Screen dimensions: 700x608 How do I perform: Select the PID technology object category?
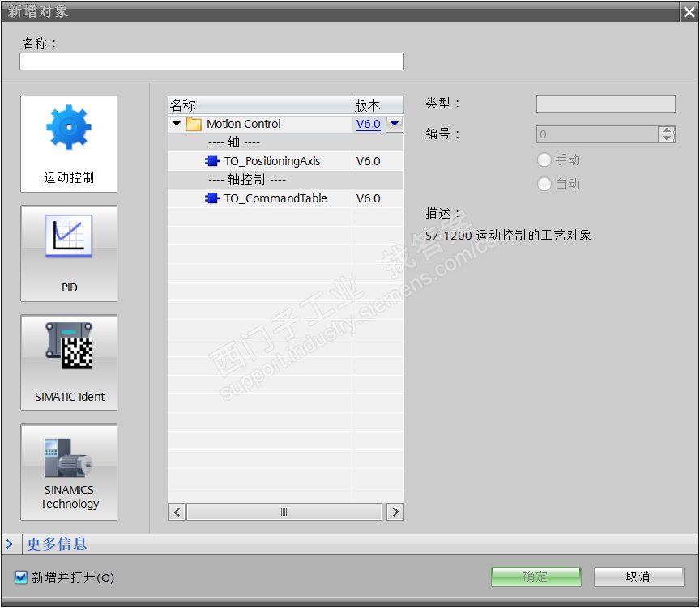[69, 253]
